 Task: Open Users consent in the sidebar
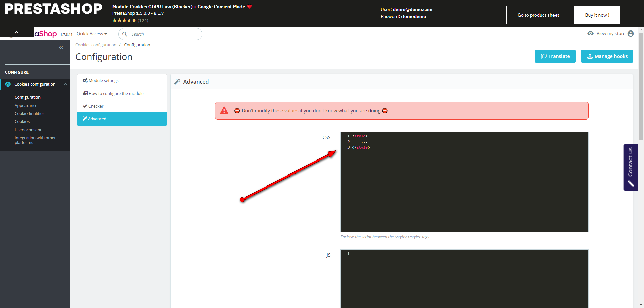(x=28, y=130)
